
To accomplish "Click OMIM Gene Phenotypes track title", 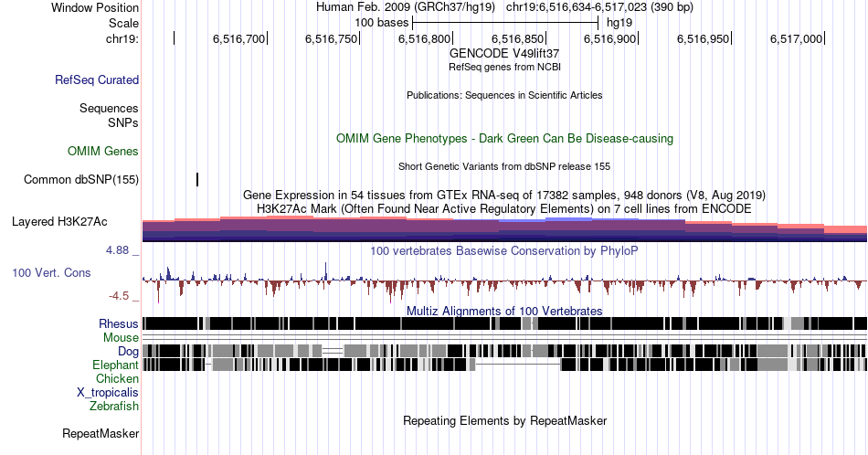I will coord(504,138).
